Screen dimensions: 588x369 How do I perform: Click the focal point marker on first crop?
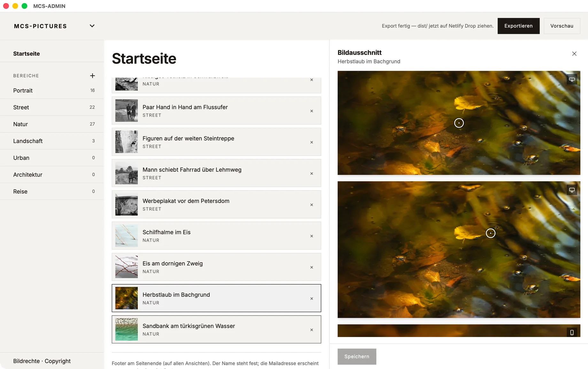click(459, 123)
